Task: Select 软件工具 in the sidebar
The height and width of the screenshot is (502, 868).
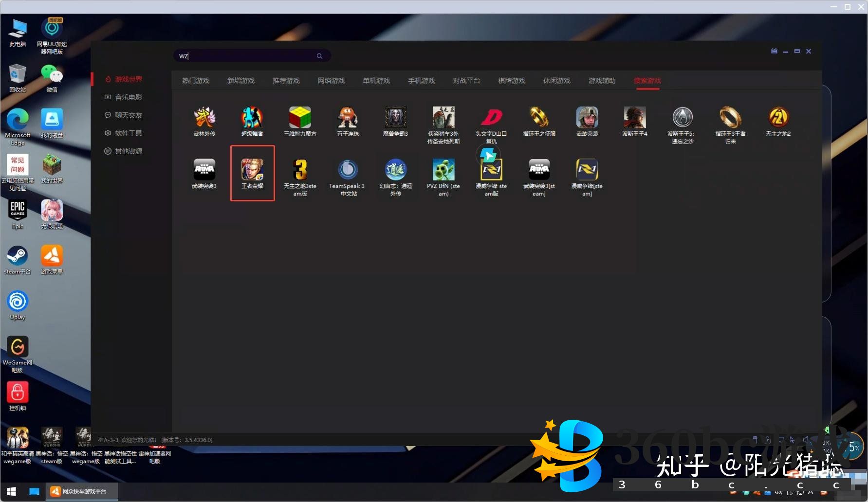Action: coord(128,133)
